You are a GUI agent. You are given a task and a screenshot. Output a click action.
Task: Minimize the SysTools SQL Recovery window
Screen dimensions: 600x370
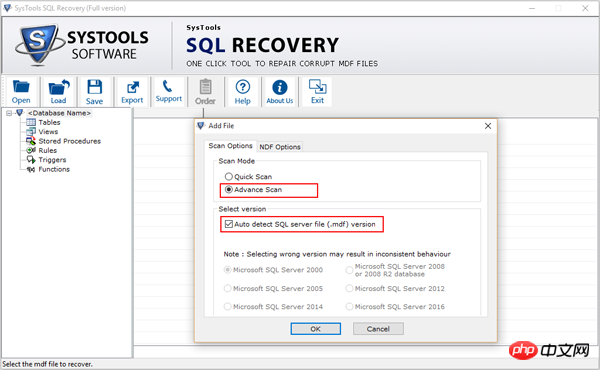(x=532, y=8)
